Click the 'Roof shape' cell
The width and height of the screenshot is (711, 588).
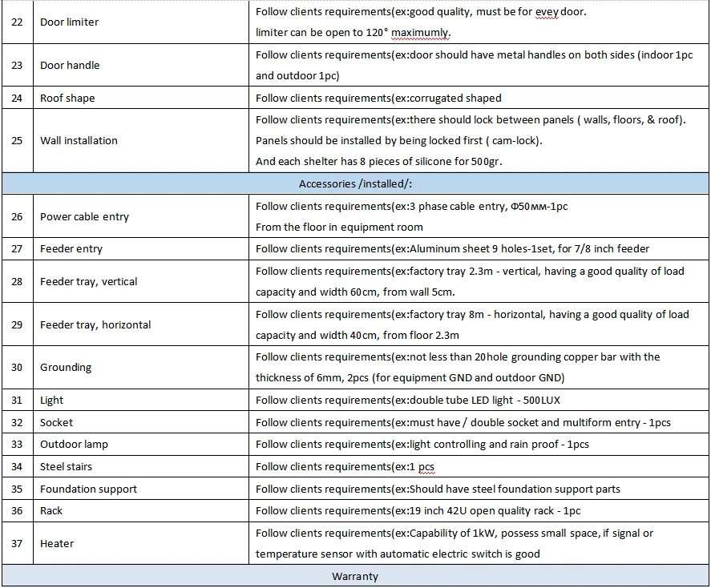[x=141, y=98]
